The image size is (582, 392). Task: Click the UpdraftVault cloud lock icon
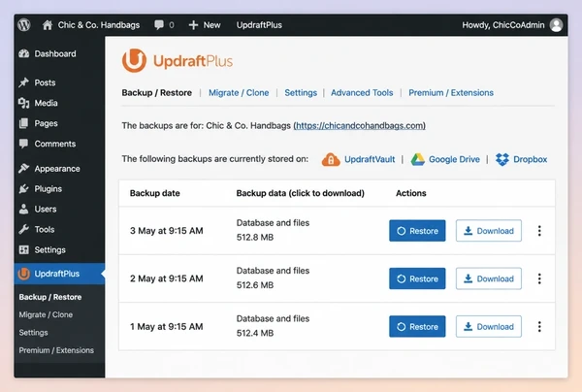click(x=331, y=159)
